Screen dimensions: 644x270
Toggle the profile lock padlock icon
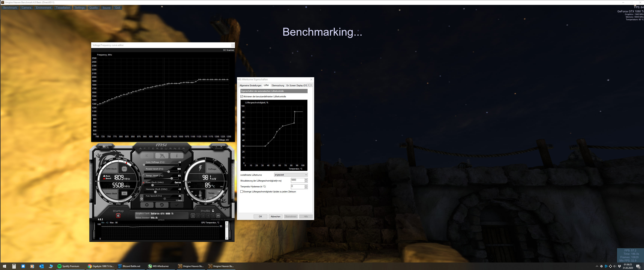[213, 211]
